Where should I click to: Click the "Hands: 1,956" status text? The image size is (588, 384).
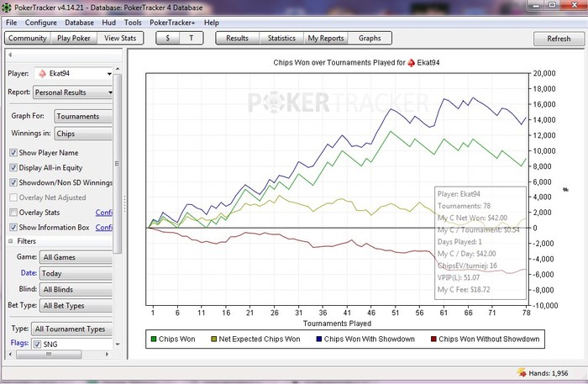tap(549, 373)
